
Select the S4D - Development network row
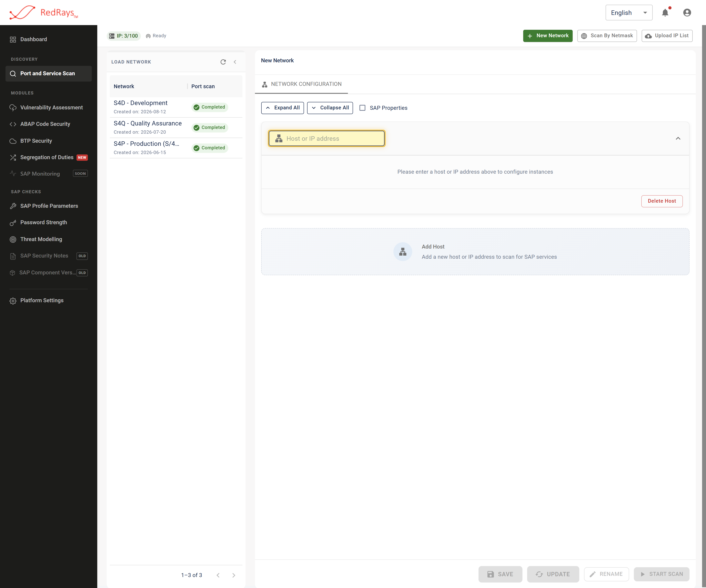[176, 107]
